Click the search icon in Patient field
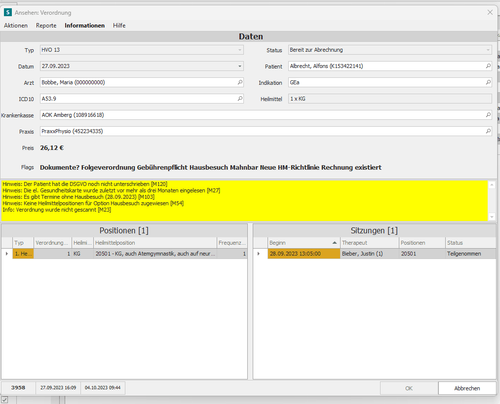This screenshot has width=500, height=404. click(488, 66)
